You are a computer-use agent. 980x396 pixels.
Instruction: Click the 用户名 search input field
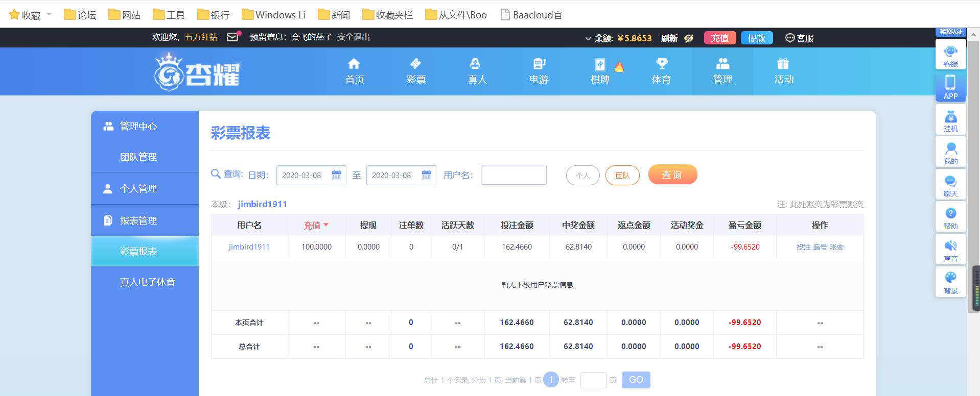click(514, 175)
